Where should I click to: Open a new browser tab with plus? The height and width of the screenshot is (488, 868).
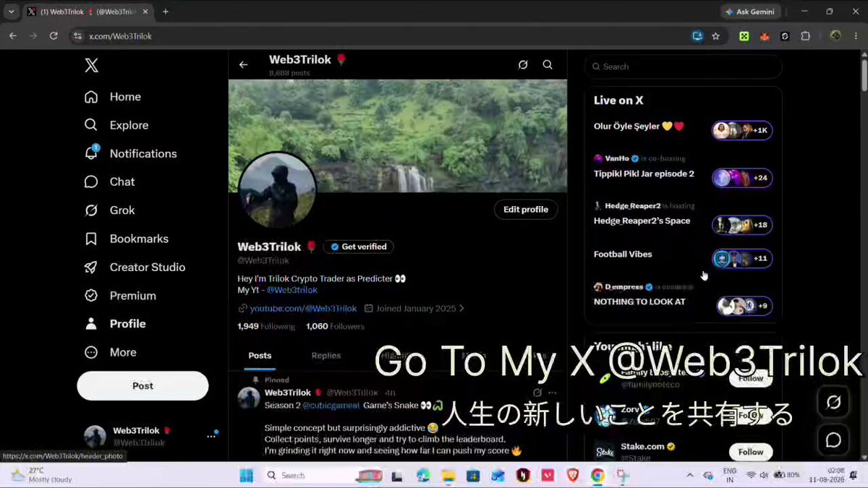pyautogui.click(x=166, y=12)
